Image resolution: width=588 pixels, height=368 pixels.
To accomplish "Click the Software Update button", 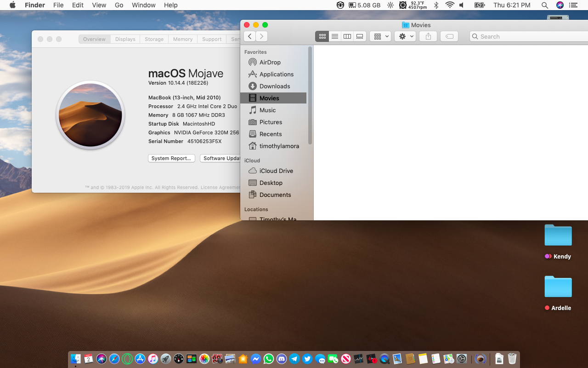I will coord(220,158).
